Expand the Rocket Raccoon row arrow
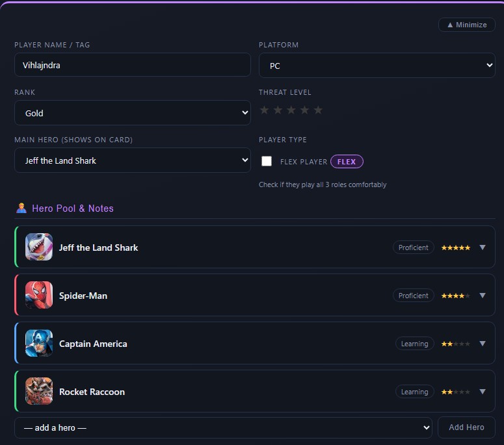The image size is (504, 445). [x=483, y=391]
